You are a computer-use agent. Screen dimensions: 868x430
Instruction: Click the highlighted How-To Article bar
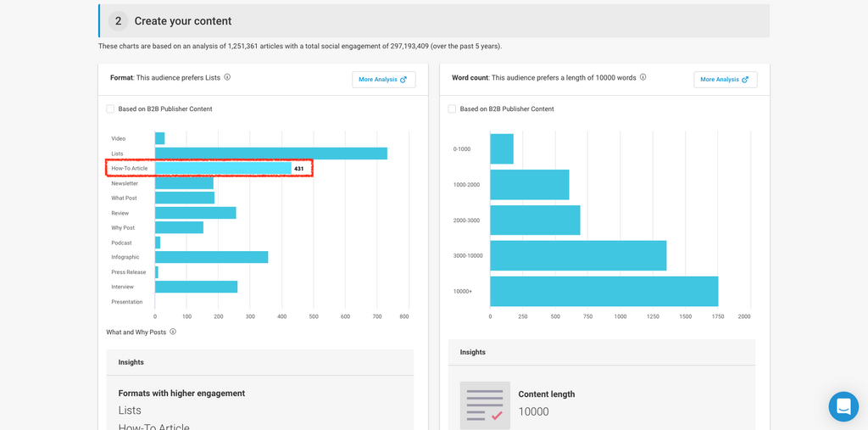point(223,169)
